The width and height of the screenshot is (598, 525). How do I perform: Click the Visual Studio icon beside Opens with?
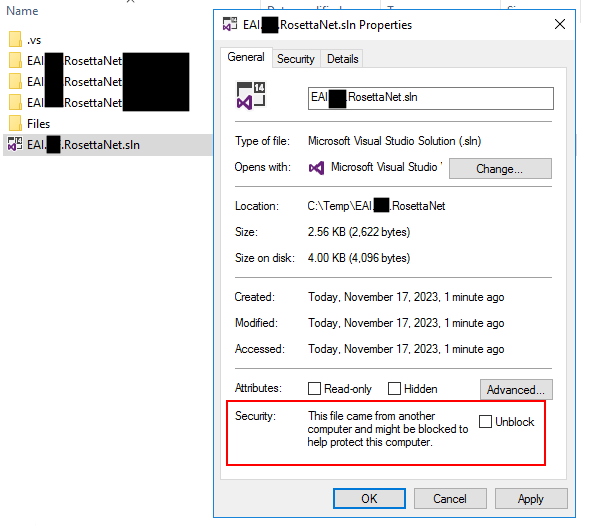tap(316, 167)
